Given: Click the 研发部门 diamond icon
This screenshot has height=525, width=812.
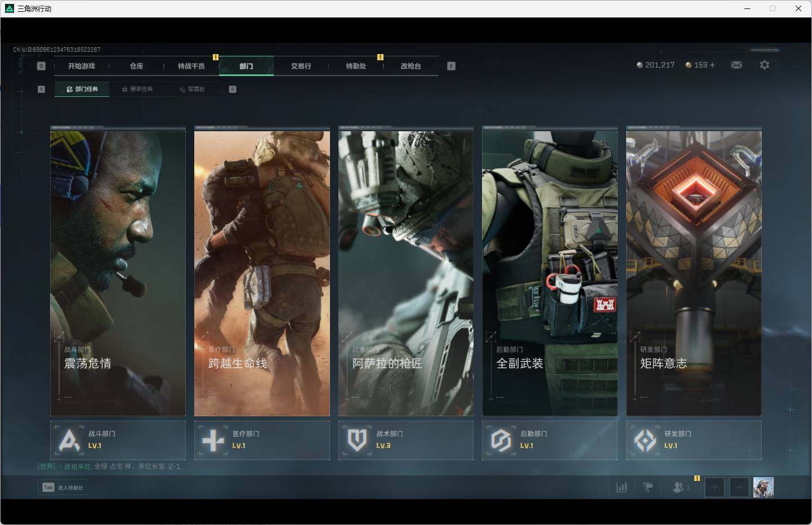Looking at the screenshot, I should coord(645,440).
